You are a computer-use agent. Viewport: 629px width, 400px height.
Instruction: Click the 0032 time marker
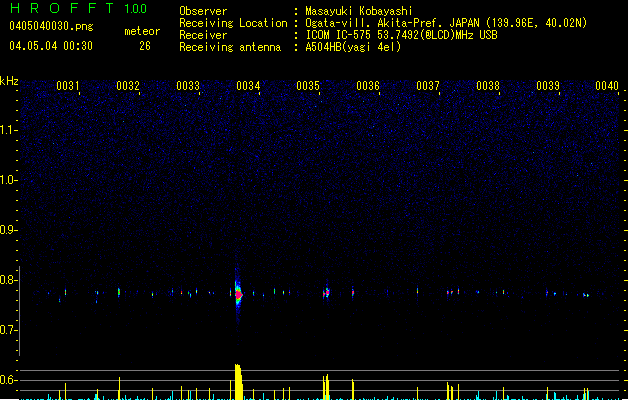tap(128, 86)
